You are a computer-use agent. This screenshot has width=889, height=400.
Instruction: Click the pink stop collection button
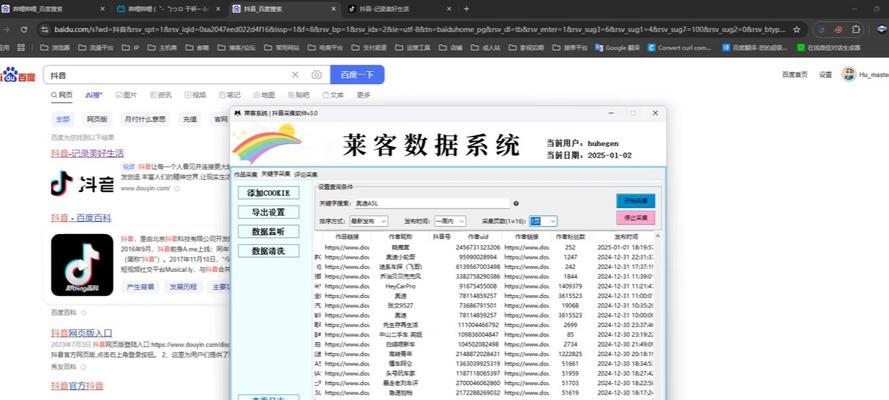coord(636,218)
